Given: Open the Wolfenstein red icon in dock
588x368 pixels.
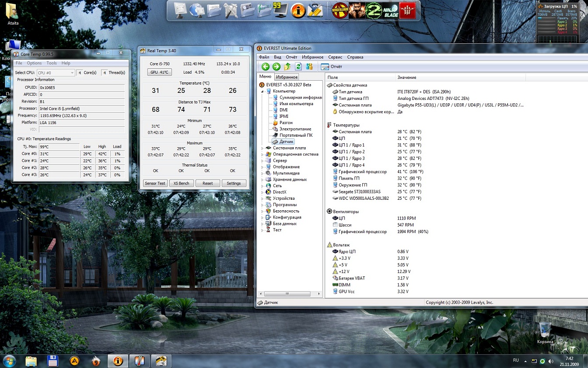Looking at the screenshot, I should (407, 11).
